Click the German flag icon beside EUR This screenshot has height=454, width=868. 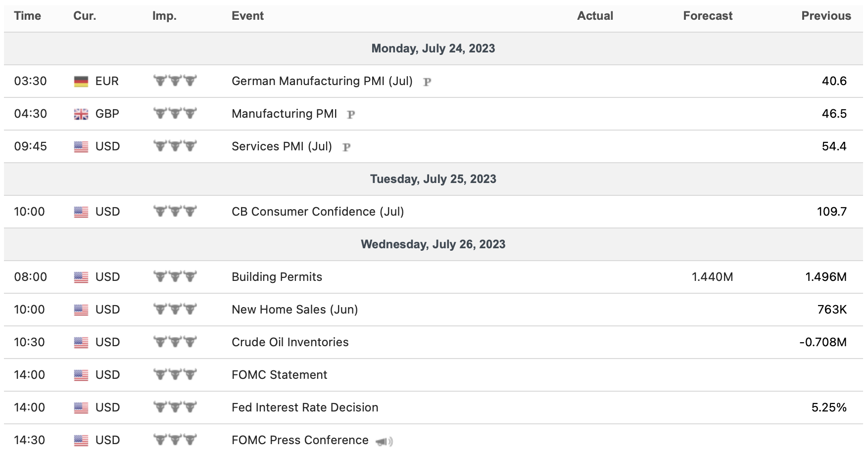[x=81, y=82]
